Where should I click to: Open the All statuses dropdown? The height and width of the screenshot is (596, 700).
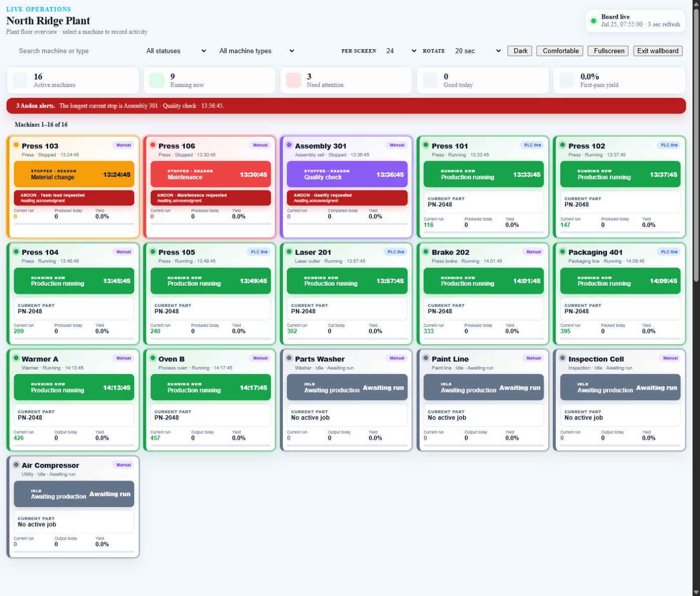pos(176,51)
